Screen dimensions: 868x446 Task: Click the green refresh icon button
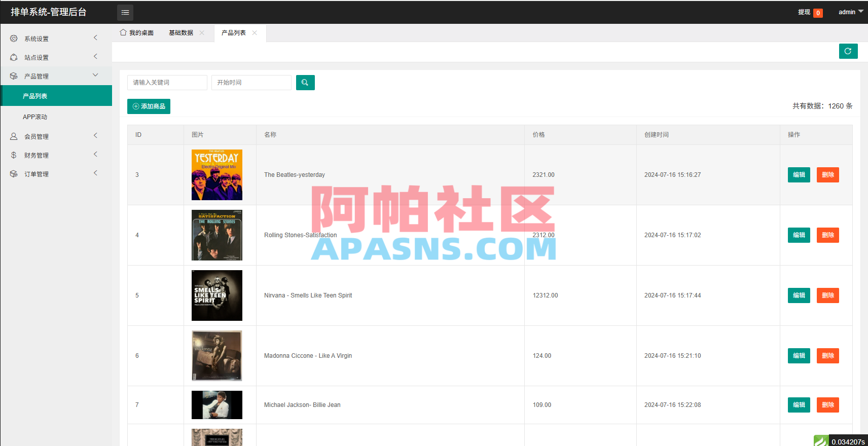tap(848, 51)
